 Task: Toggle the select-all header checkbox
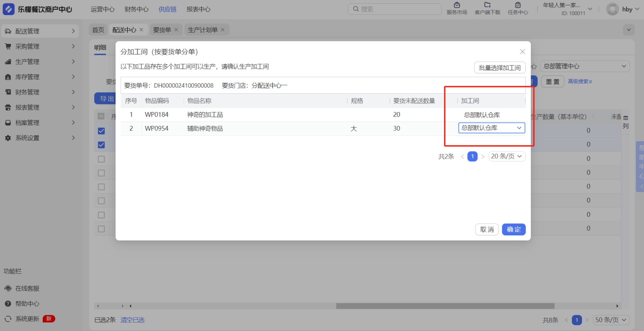(101, 116)
